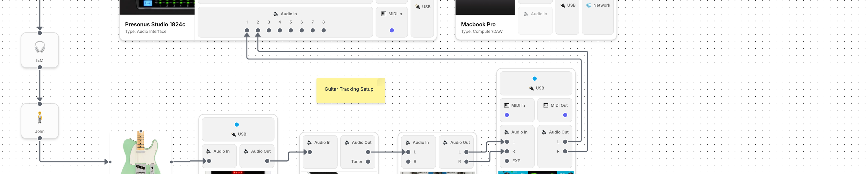
Task: Click the Presonus MIDI In purple port
Action: pyautogui.click(x=391, y=30)
